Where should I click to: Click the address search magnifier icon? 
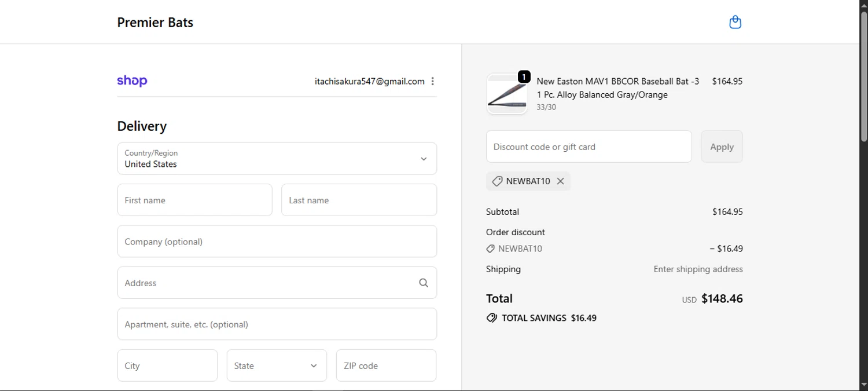click(424, 283)
